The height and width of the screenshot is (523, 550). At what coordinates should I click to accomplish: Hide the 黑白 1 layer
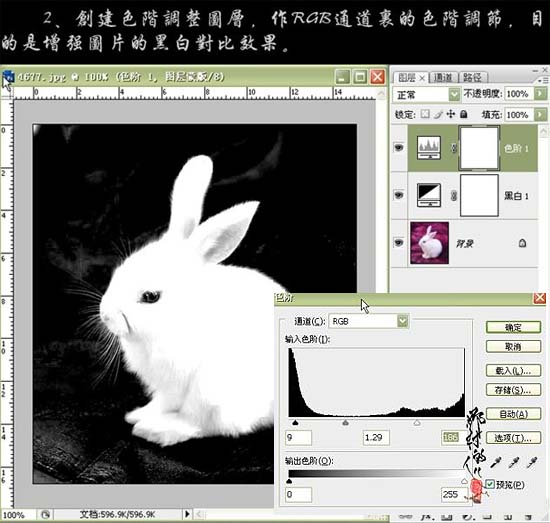pos(398,195)
